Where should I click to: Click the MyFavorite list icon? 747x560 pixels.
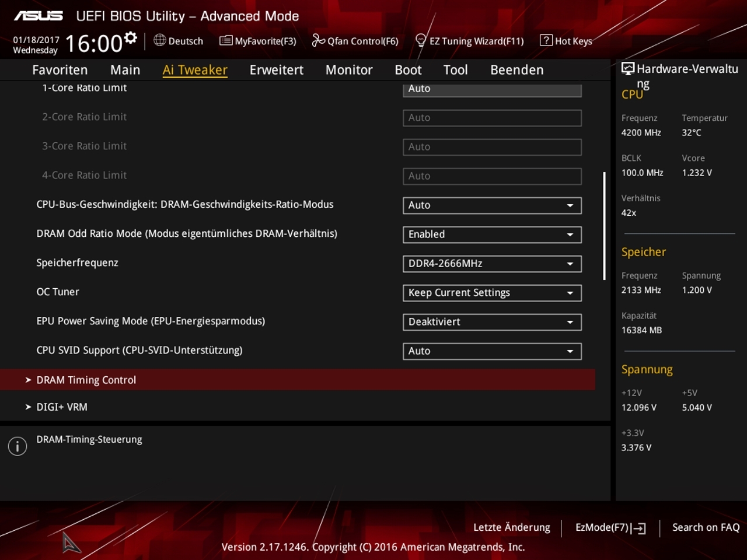click(x=226, y=40)
